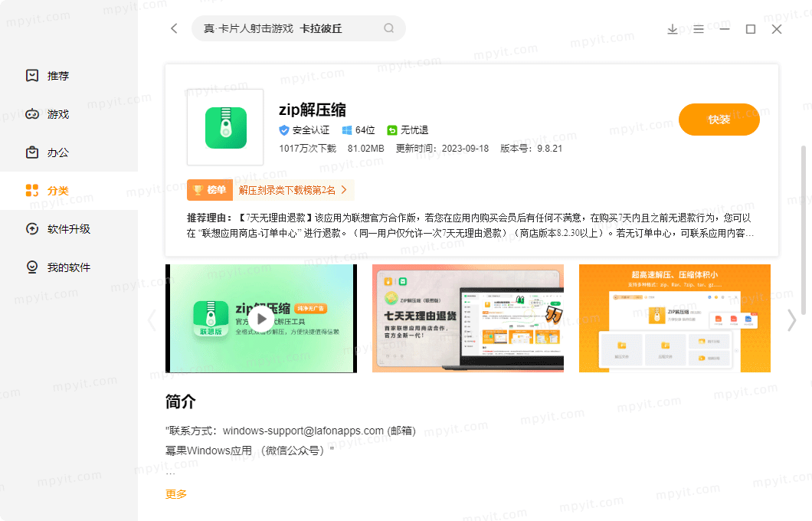Select the 分类 sidebar section
The image size is (812, 521).
point(69,191)
